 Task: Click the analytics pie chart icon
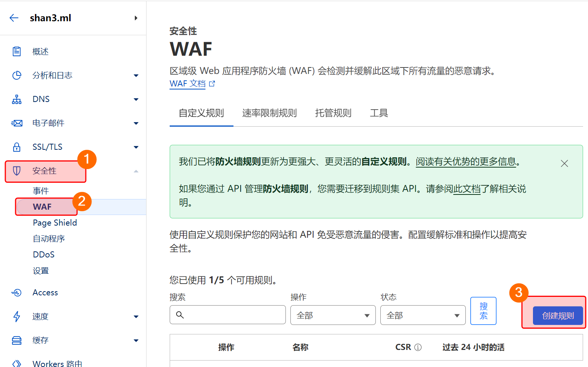[17, 75]
